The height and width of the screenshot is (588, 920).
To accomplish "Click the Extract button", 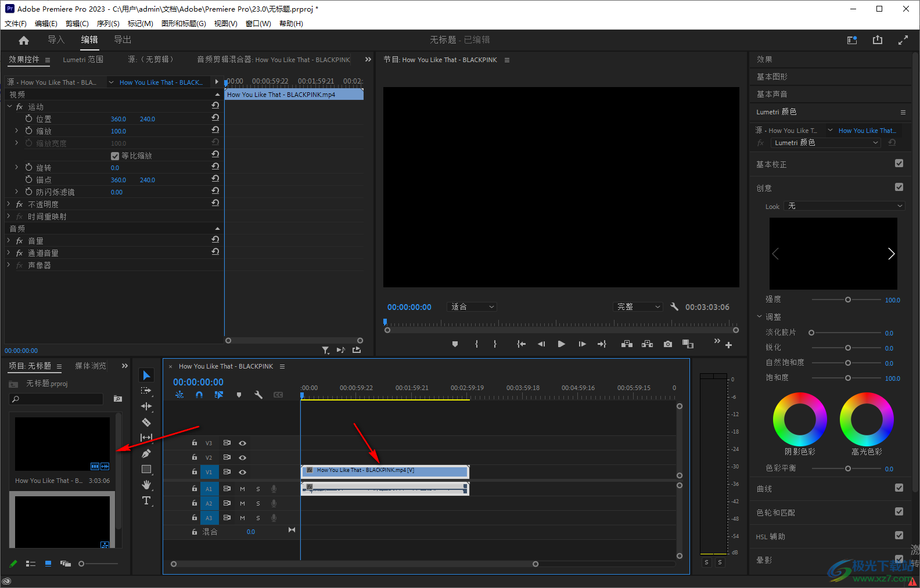I will (x=647, y=344).
